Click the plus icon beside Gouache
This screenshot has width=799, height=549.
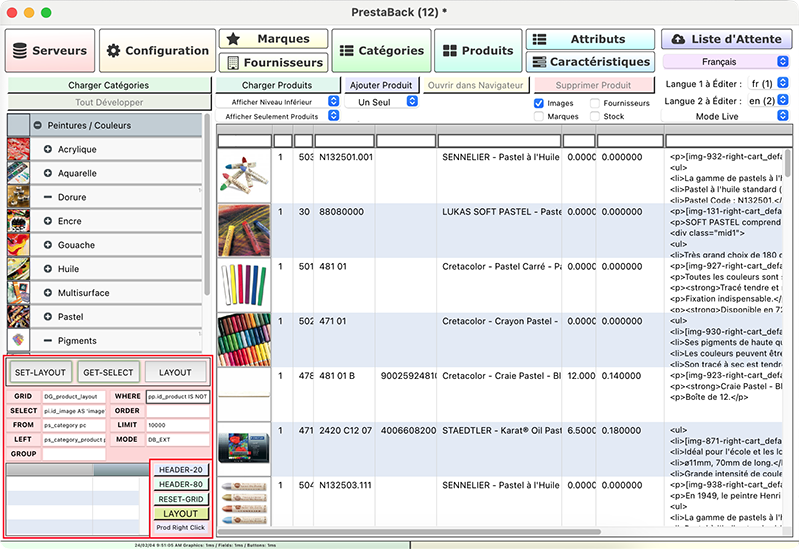click(48, 245)
